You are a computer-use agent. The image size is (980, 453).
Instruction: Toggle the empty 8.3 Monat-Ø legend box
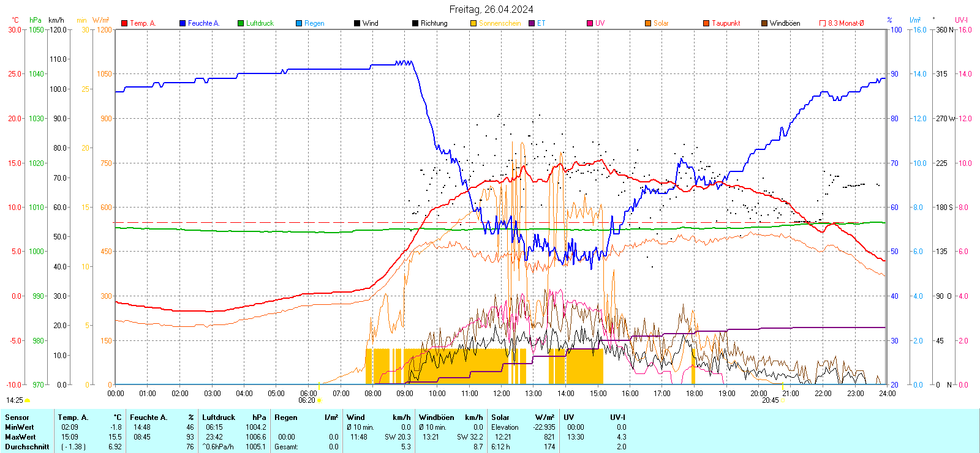tap(823, 23)
